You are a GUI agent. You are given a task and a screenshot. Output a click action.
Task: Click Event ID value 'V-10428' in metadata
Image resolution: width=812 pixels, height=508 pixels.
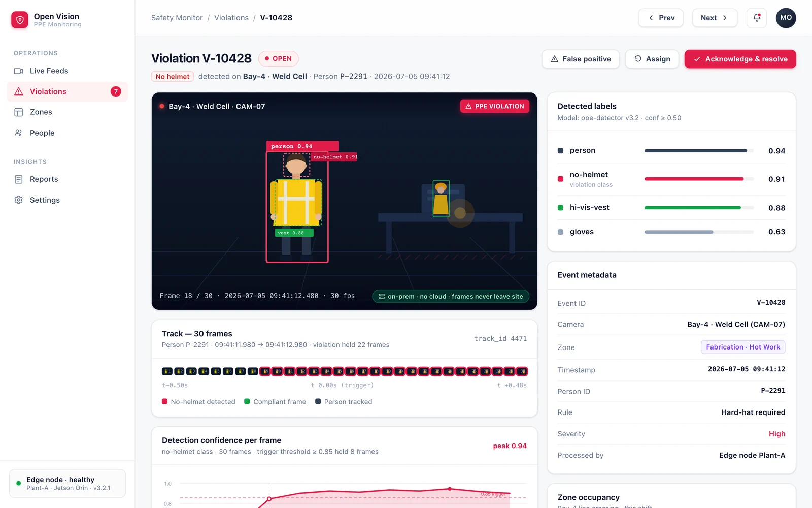tap(771, 303)
